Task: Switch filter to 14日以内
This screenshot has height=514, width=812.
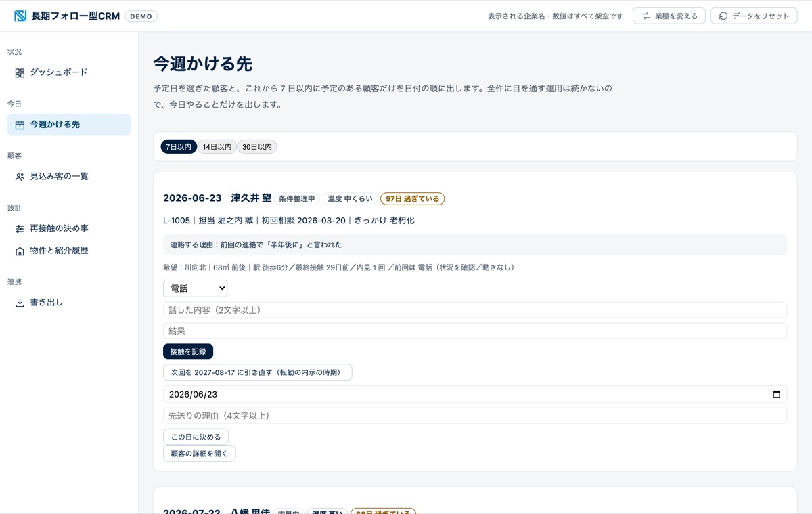Action: pyautogui.click(x=217, y=147)
